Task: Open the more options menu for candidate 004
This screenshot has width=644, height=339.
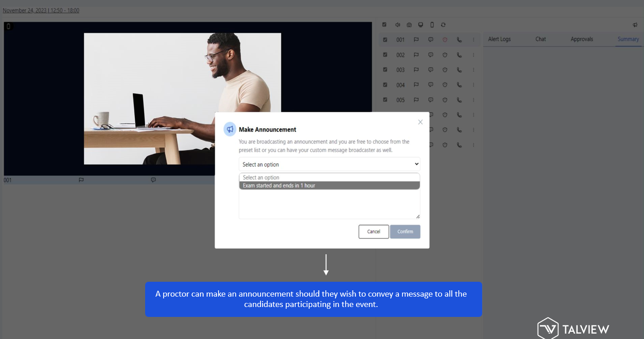Action: click(x=473, y=85)
